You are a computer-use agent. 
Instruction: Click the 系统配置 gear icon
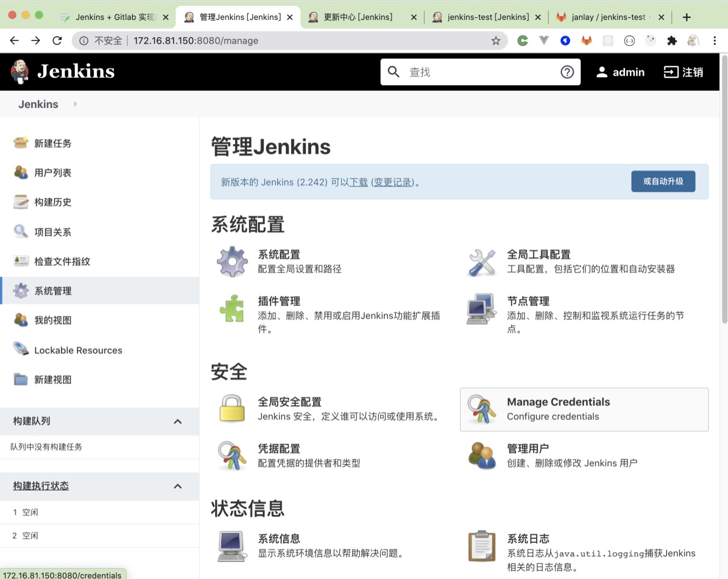point(232,261)
